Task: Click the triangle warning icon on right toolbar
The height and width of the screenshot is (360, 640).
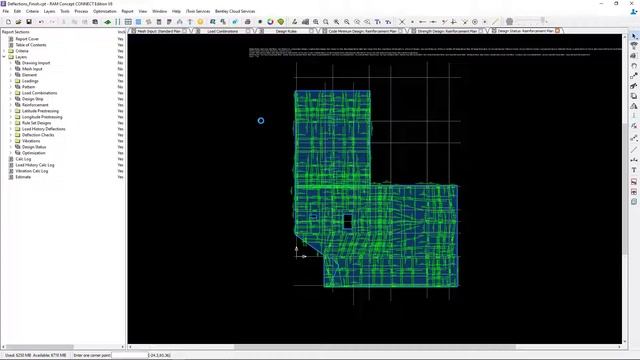Action: point(634,106)
